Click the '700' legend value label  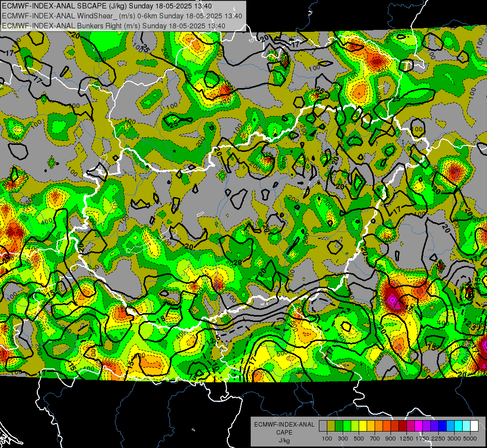tap(375, 439)
